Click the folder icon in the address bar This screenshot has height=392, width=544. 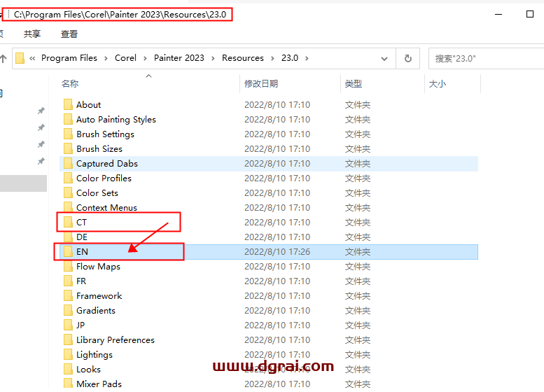pyautogui.click(x=20, y=58)
